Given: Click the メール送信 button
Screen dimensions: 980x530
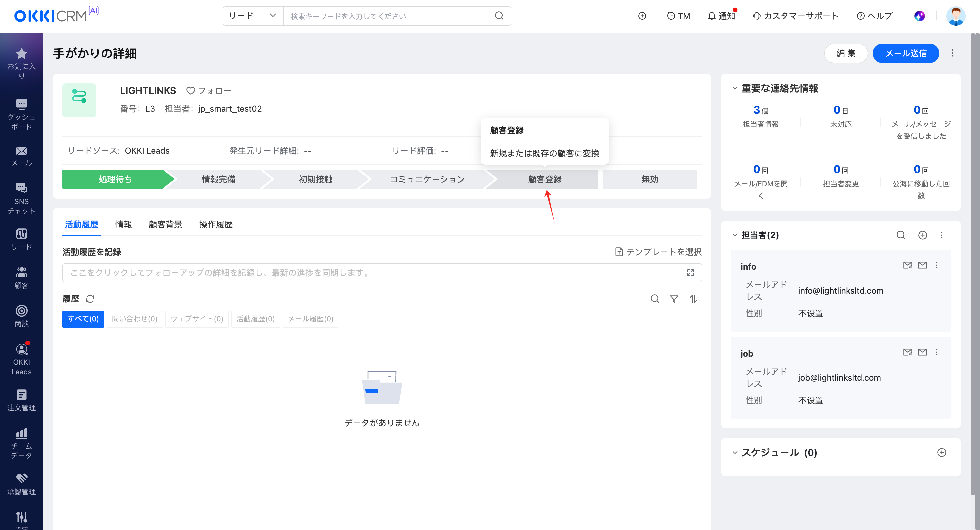Looking at the screenshot, I should [x=905, y=53].
